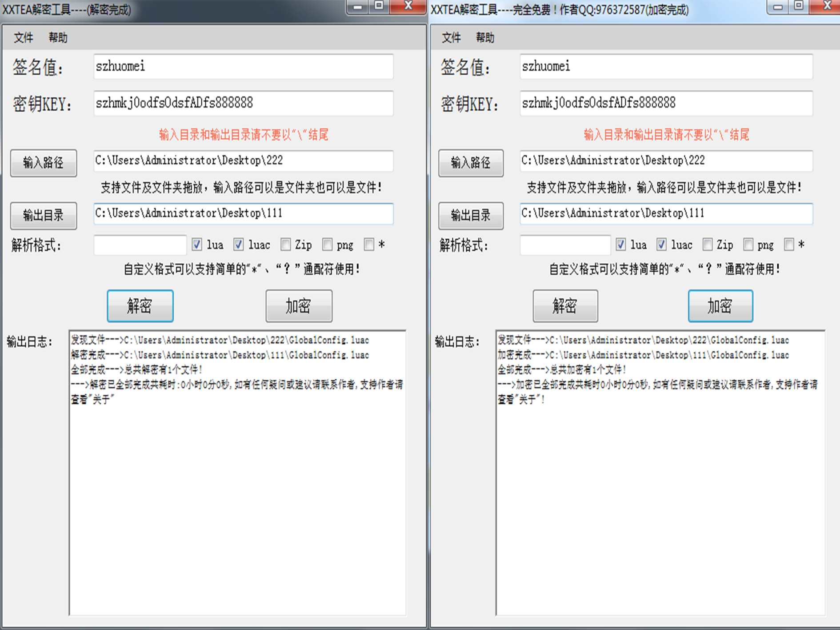Click the 输入路径 button in right window
The width and height of the screenshot is (840, 630).
coord(471,163)
